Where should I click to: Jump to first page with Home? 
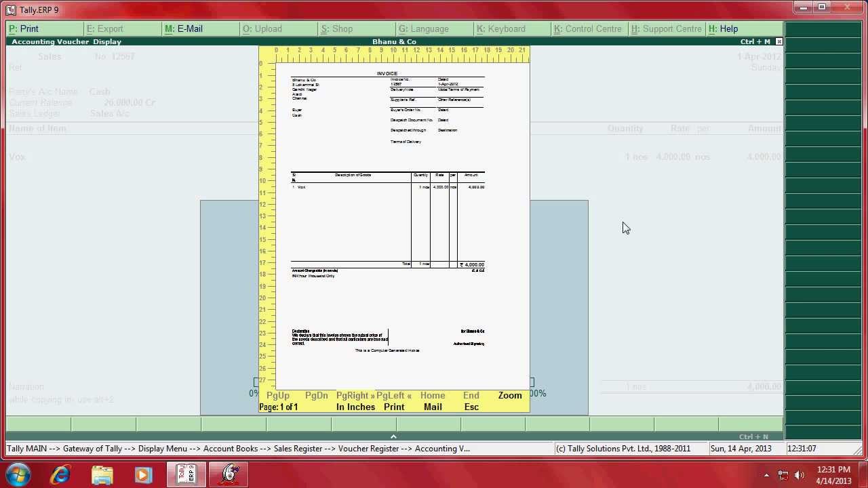tap(433, 396)
